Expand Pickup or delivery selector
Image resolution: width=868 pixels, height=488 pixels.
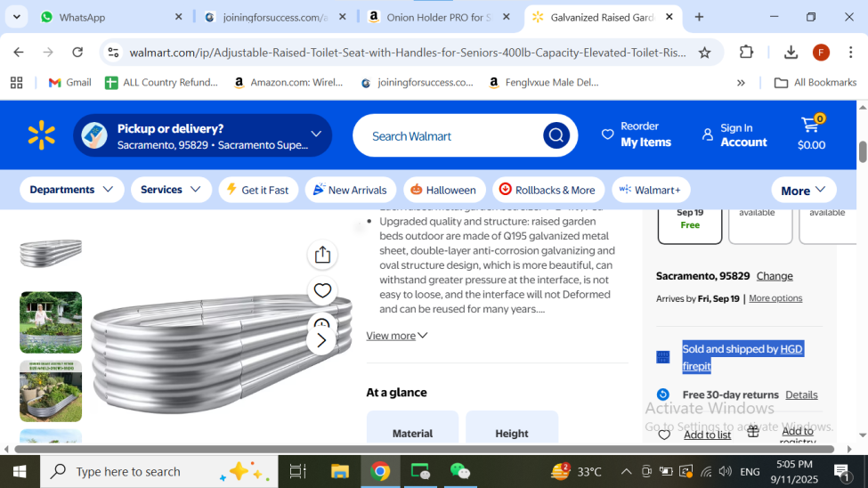click(203, 135)
